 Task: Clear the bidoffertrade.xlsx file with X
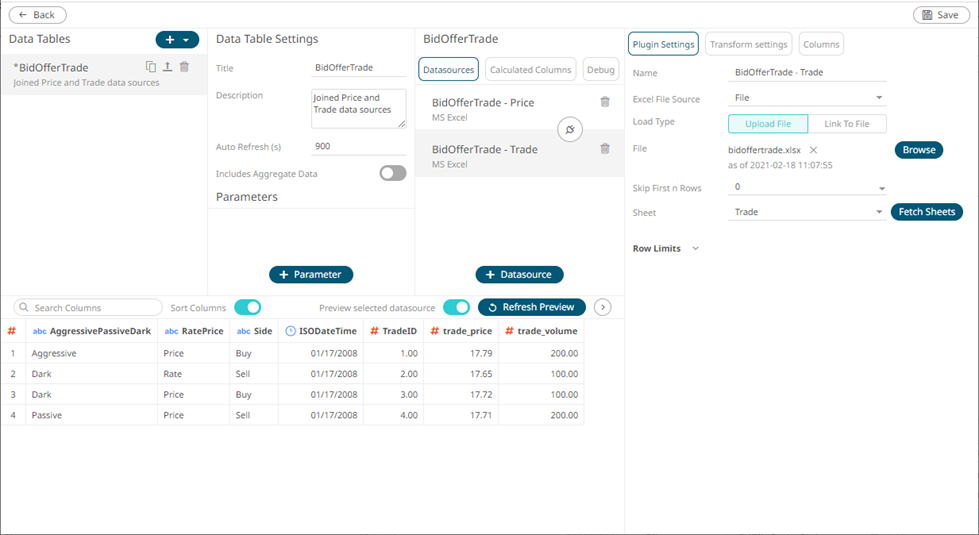pyautogui.click(x=814, y=150)
